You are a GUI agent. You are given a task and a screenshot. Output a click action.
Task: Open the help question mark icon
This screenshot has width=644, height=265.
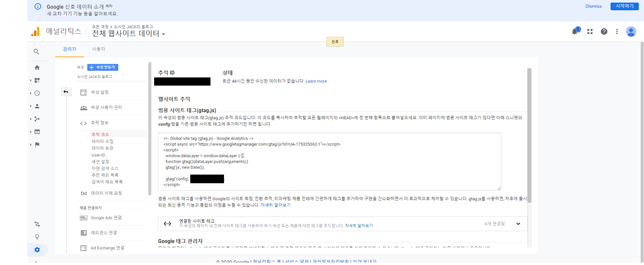click(604, 32)
